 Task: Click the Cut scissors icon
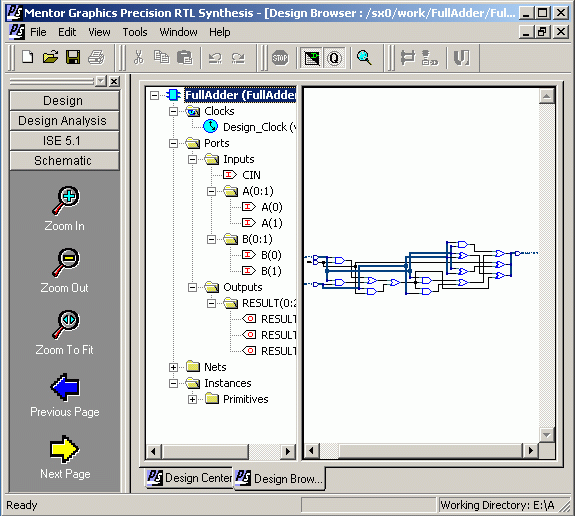[x=139, y=58]
